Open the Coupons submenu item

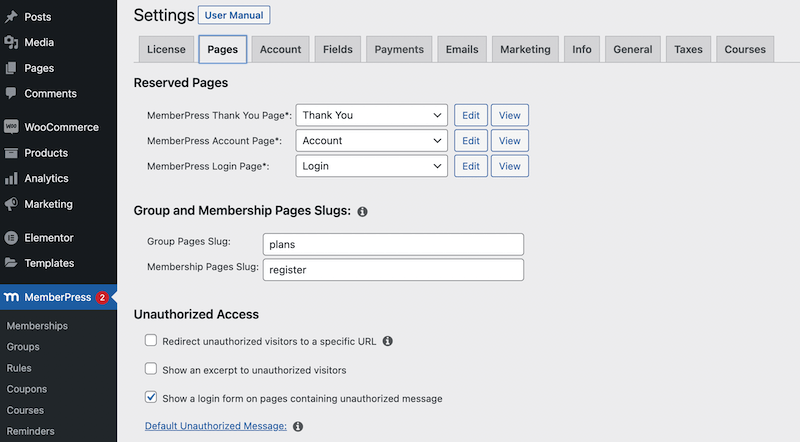tap(27, 389)
